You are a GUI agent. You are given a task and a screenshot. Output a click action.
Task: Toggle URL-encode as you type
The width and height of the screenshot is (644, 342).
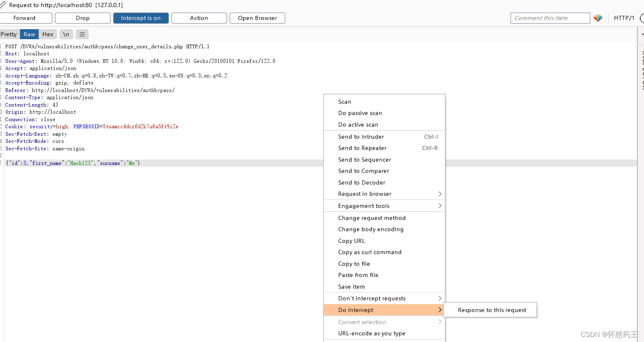[x=384, y=333]
